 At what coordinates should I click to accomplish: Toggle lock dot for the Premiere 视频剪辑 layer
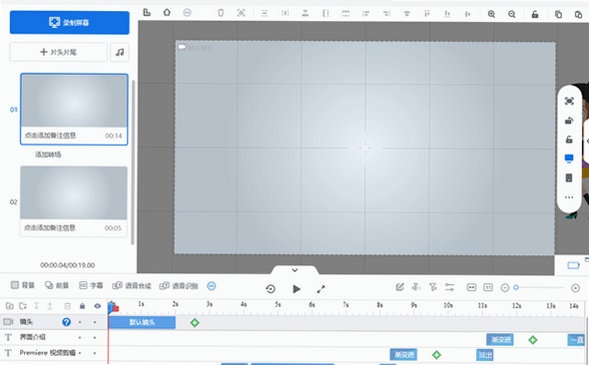coord(80,353)
